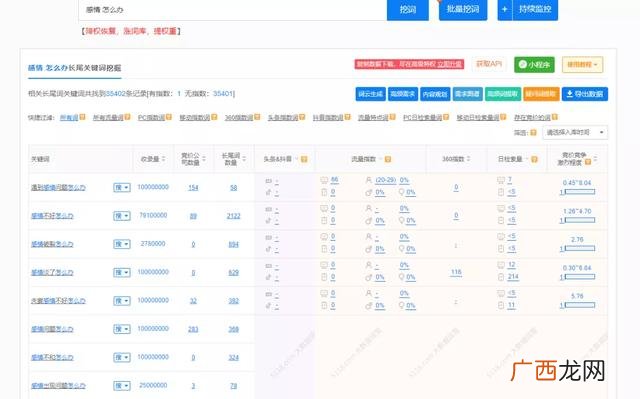Open keyword link 感情破裂怎么办
640x399 pixels.
click(52, 244)
